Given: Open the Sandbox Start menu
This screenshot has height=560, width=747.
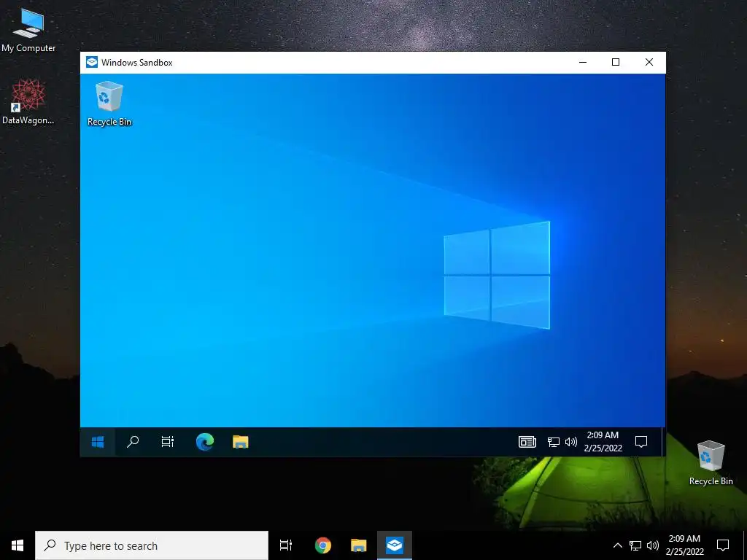Looking at the screenshot, I should [98, 442].
